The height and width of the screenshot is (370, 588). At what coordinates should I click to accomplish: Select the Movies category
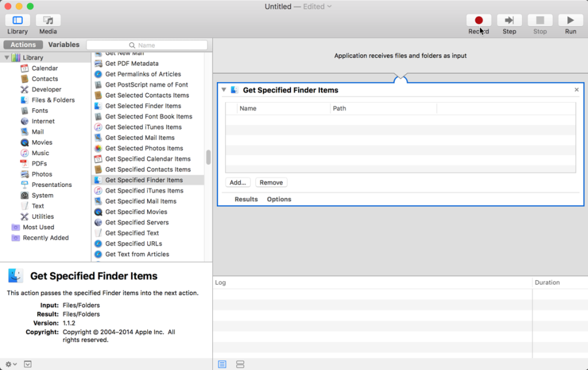[x=42, y=142]
